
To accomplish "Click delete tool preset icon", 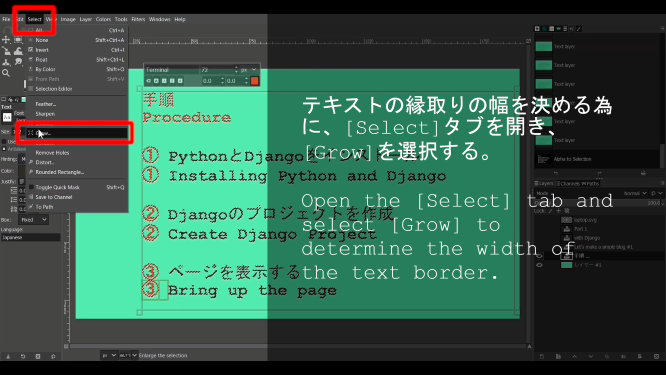I will click(38, 356).
